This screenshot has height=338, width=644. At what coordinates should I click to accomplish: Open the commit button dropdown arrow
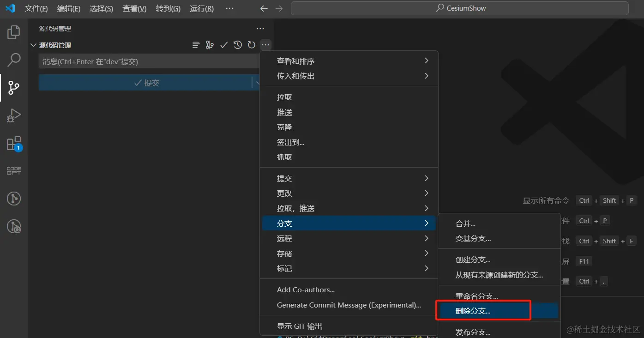click(x=256, y=83)
